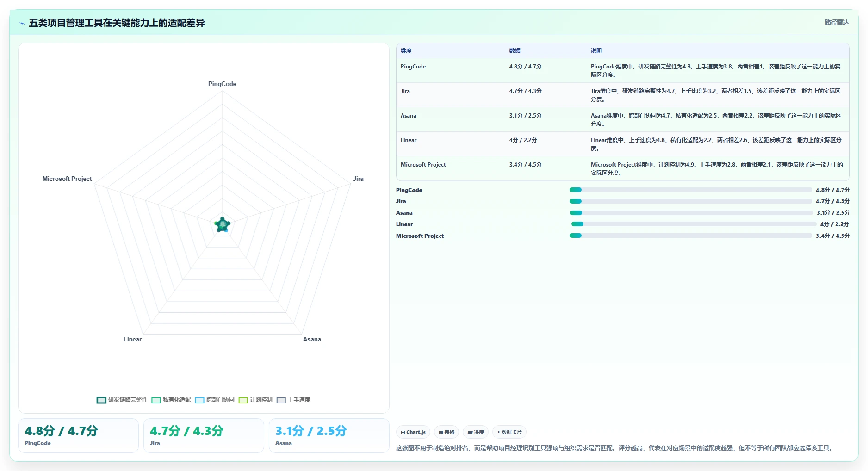
Task: Click the 表格 tag
Action: click(446, 432)
